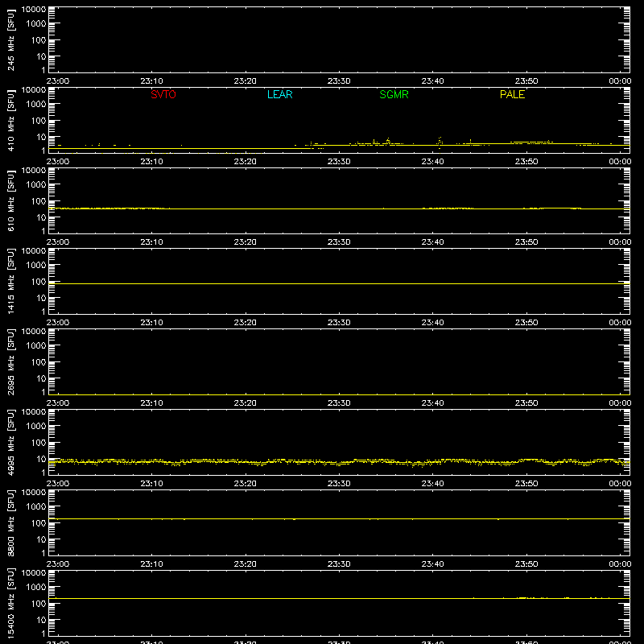Select the yellow PALE station label

(x=512, y=94)
